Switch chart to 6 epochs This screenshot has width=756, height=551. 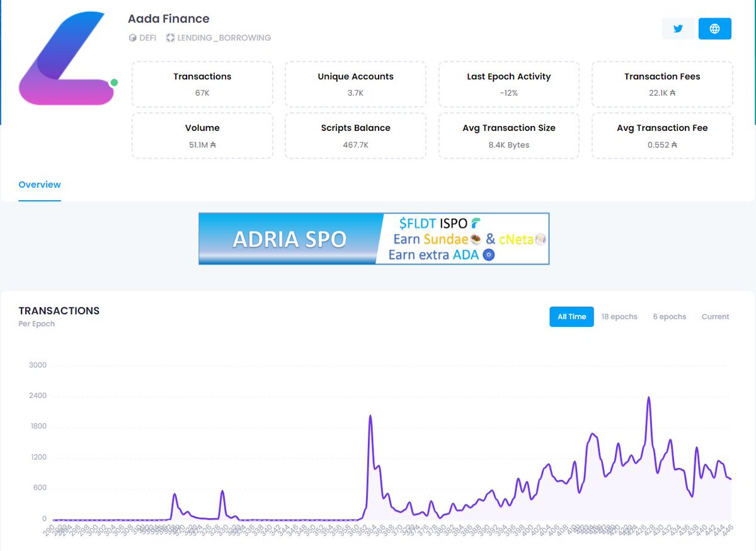click(x=670, y=317)
